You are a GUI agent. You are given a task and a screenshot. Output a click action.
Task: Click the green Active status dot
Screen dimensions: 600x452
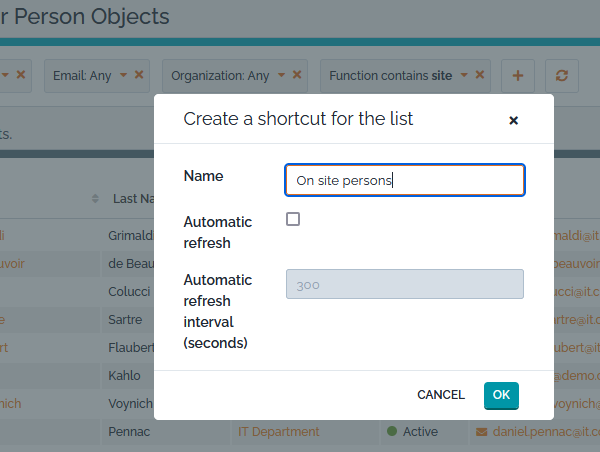[x=392, y=432]
